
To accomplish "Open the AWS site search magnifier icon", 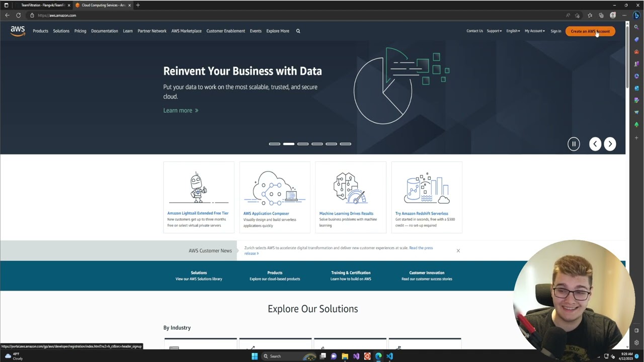I will click(298, 31).
